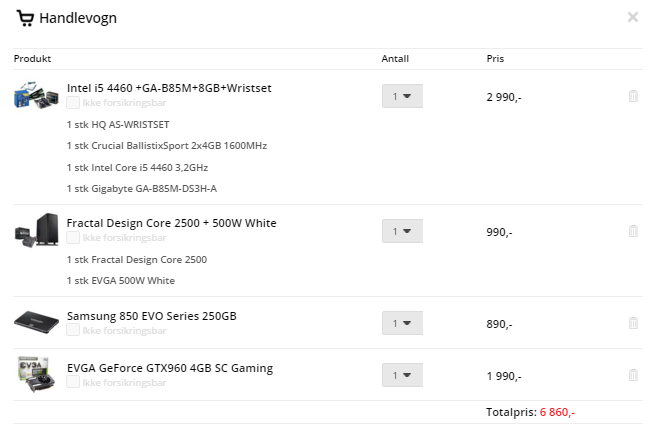Remove Fractal Design Core 2500 with trash icon
654x440 pixels.
coord(633,231)
